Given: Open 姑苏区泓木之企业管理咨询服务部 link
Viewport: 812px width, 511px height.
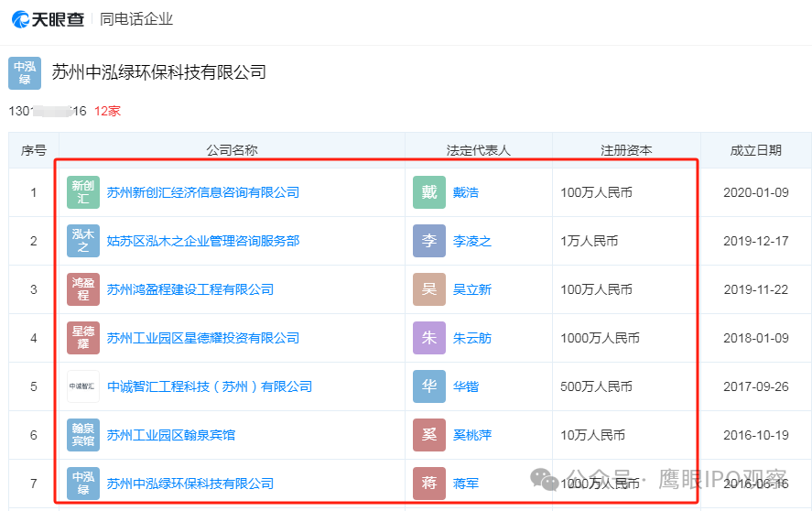Looking at the screenshot, I should click(x=203, y=241).
